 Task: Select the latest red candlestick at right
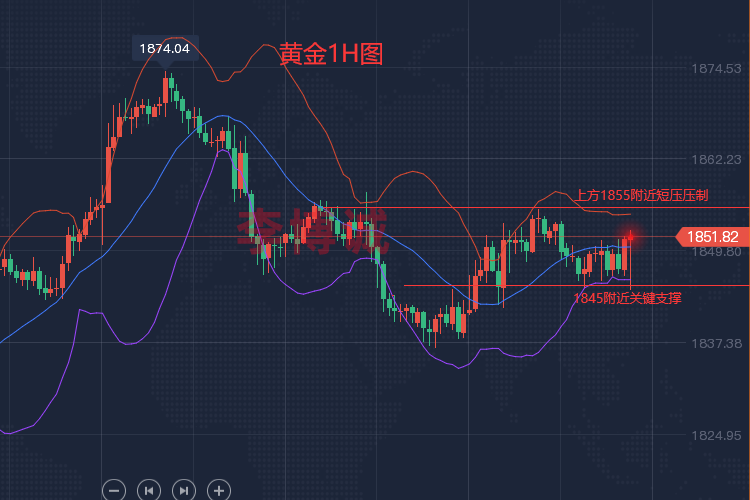pyautogui.click(x=626, y=254)
